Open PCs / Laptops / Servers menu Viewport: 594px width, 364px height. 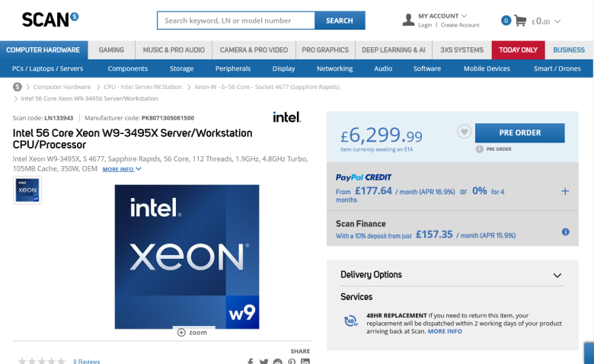pos(48,69)
